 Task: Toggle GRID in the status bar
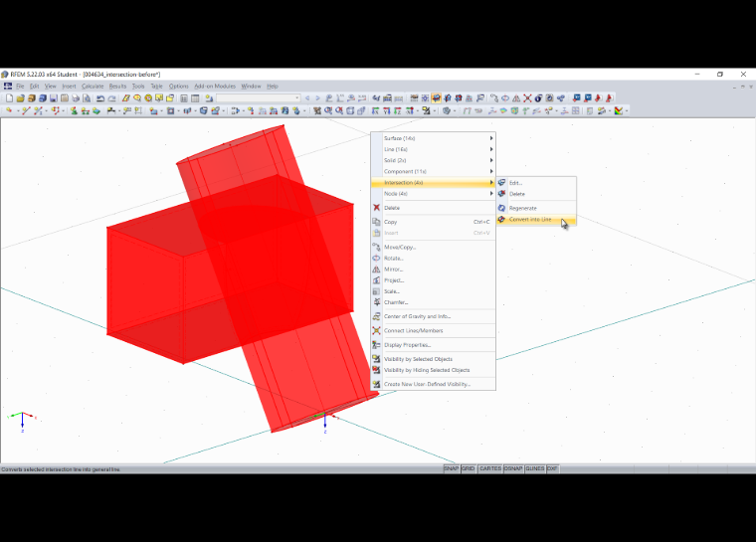click(x=469, y=468)
